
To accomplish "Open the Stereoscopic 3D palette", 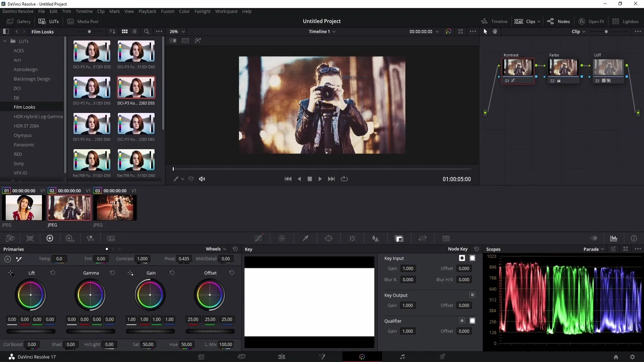I will pyautogui.click(x=446, y=238).
